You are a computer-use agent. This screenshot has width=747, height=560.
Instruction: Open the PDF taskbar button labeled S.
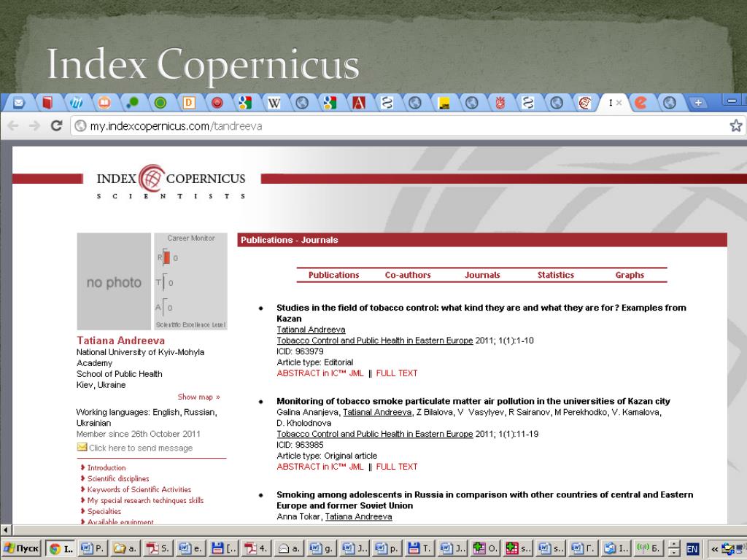click(158, 548)
